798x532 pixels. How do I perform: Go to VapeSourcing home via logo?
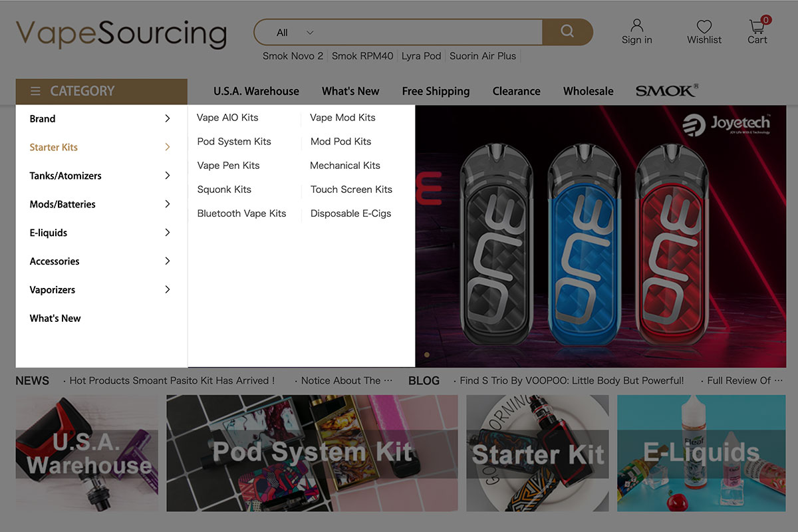tap(121, 33)
